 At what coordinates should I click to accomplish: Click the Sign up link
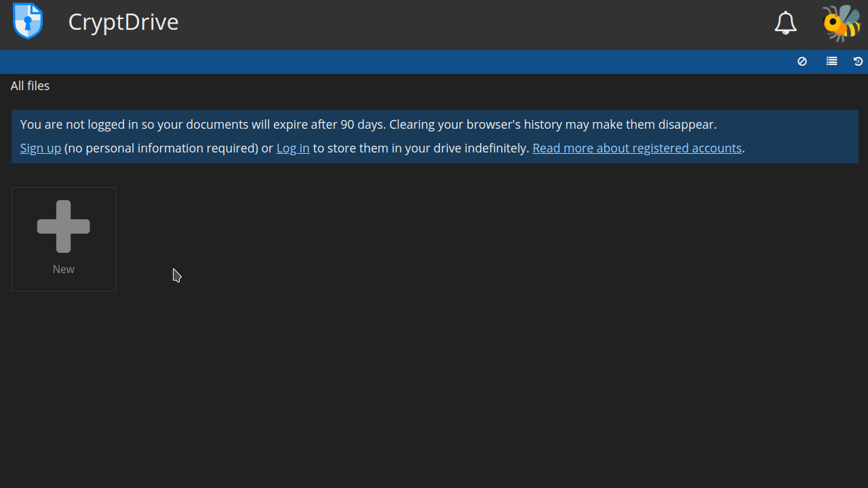point(41,148)
